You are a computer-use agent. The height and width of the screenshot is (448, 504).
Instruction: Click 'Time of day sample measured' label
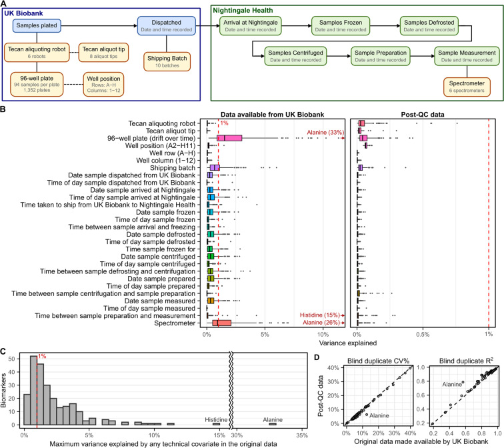149,308
